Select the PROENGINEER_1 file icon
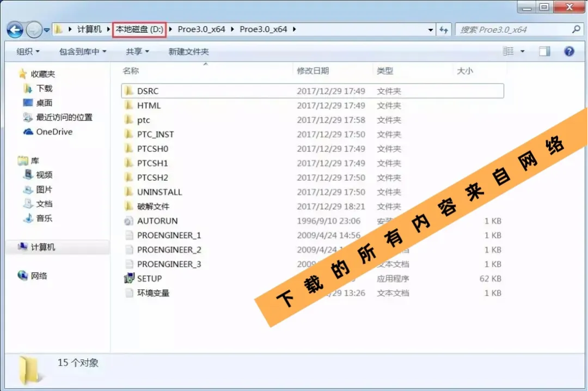 click(x=129, y=235)
